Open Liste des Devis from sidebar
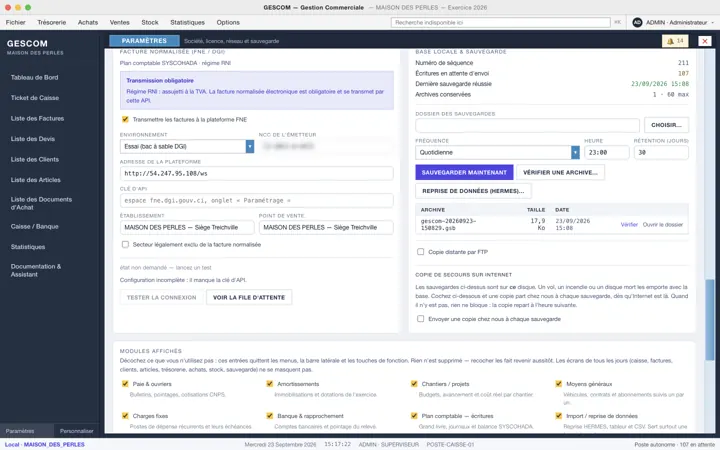 pyautogui.click(x=33, y=139)
